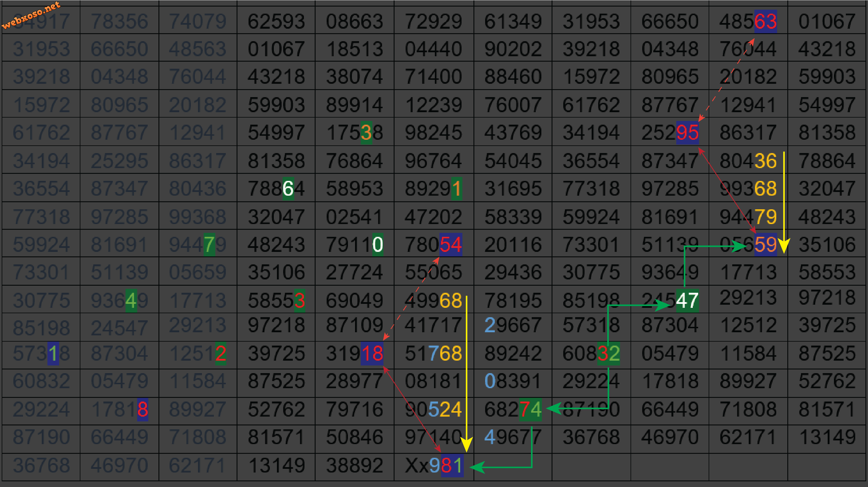Click the blue-highlighted 54 in 78054
The image size is (868, 487).
[450, 244]
